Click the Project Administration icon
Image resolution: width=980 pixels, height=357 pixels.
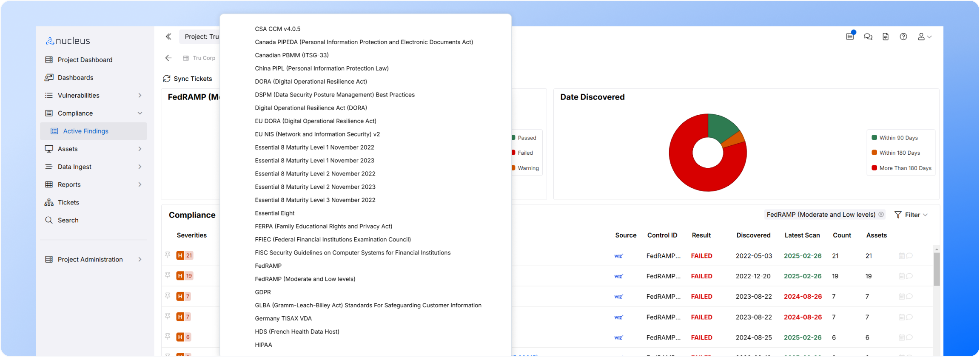click(49, 260)
